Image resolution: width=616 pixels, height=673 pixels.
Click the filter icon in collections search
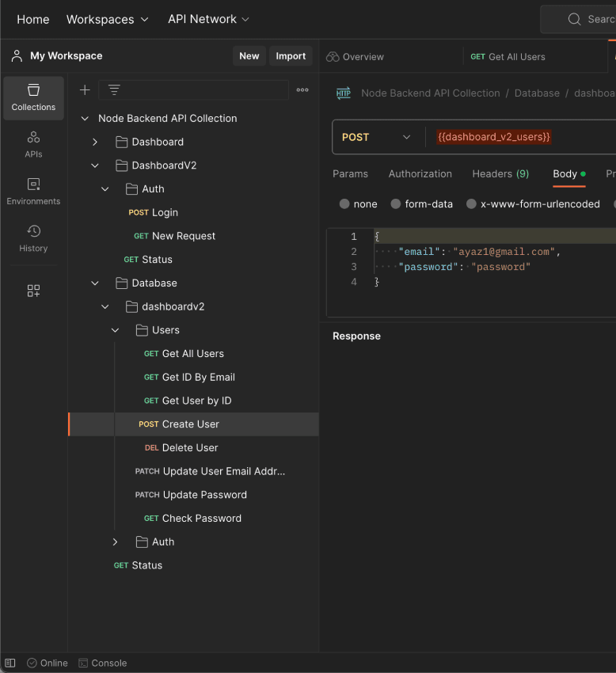click(114, 90)
